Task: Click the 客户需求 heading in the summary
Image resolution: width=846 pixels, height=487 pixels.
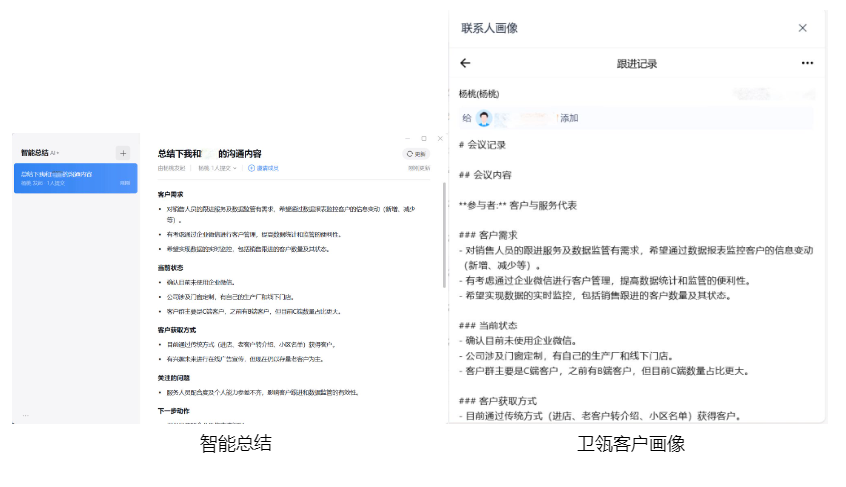Action: (x=170, y=194)
